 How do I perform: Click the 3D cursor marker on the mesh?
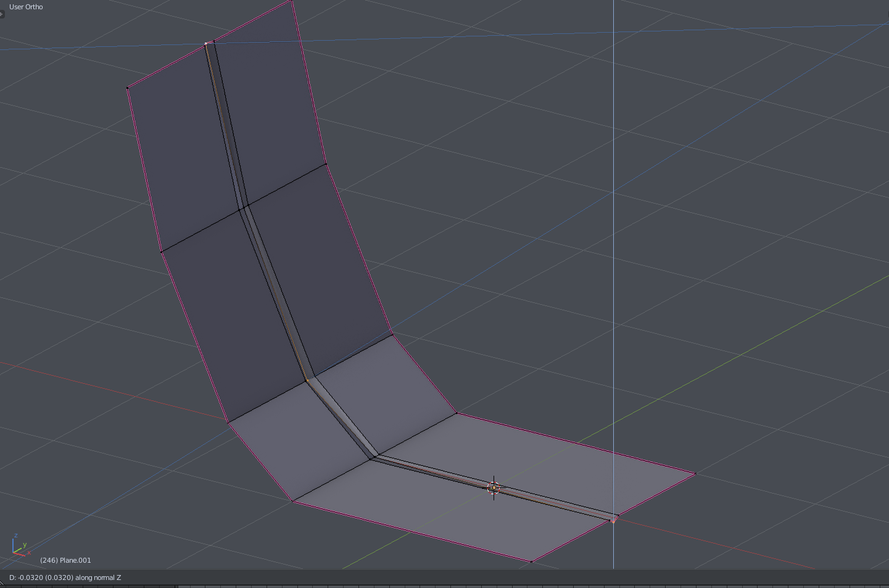pos(494,487)
